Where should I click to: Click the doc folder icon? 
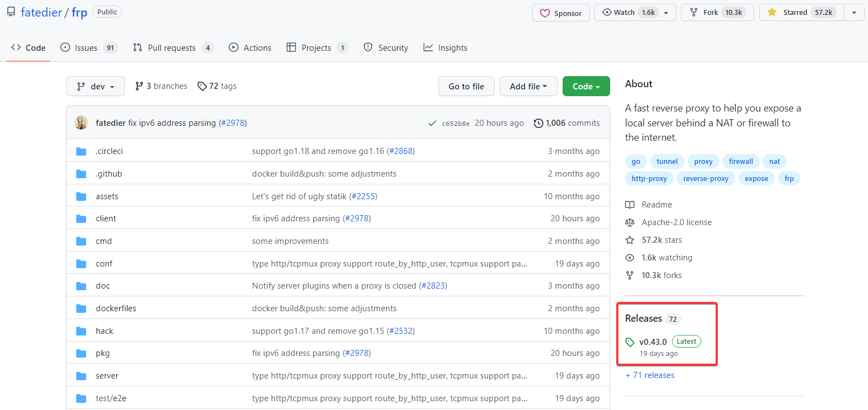point(81,286)
